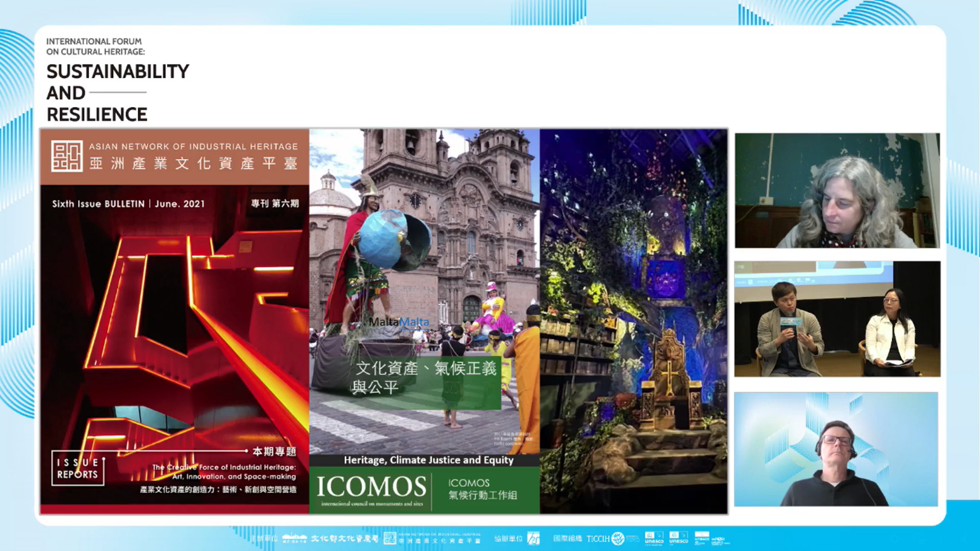Click the '亞洲產業文化資產平臺' title
This screenshot has width=980, height=551.
(x=193, y=163)
